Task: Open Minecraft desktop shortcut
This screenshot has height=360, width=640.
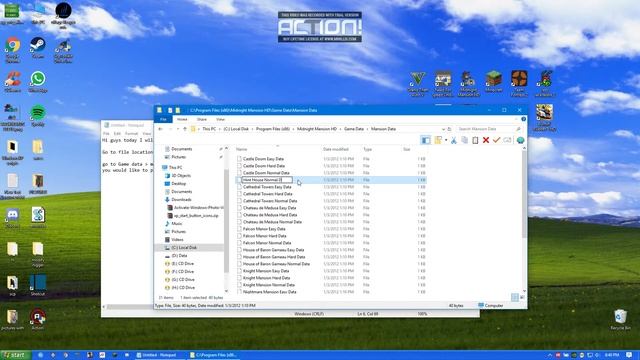Action: [x=494, y=82]
